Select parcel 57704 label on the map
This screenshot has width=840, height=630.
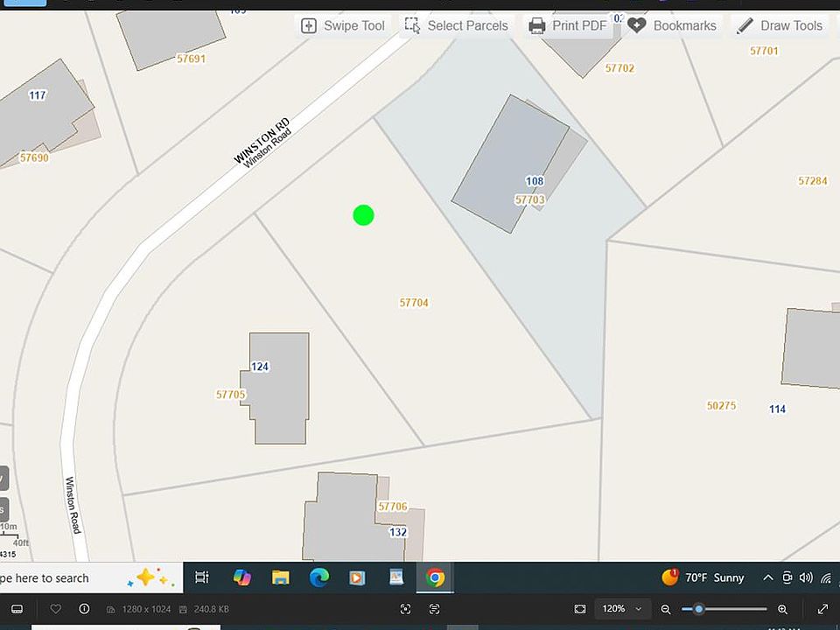414,303
